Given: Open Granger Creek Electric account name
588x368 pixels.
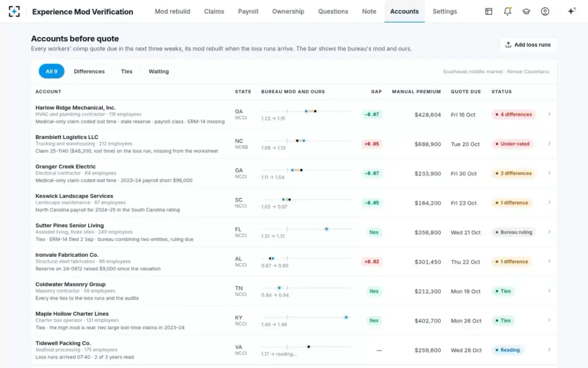Looking at the screenshot, I should click(66, 166).
